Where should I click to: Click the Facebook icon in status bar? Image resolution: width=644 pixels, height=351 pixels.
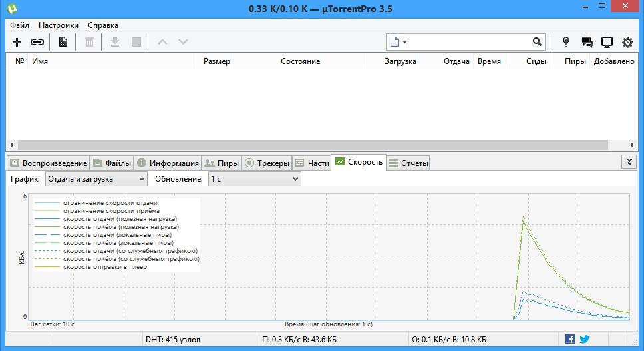tap(570, 339)
